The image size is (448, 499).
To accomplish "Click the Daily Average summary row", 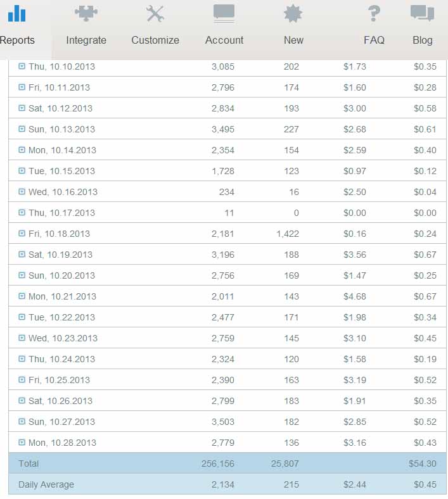I will point(227,484).
